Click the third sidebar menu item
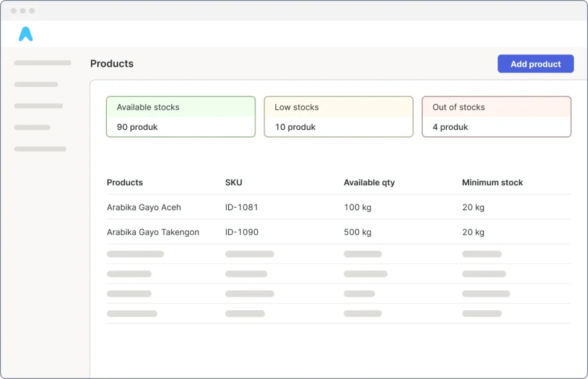Viewport: 588px width, 379px height. 39,106
